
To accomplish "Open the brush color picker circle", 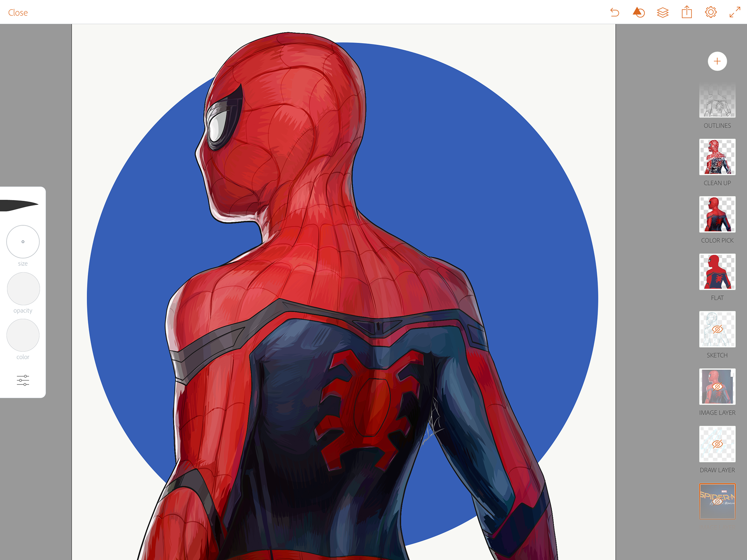I will click(x=23, y=335).
